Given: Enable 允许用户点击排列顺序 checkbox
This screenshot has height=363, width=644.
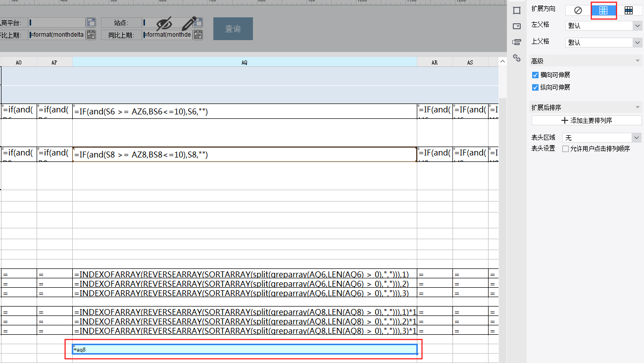Looking at the screenshot, I should click(566, 149).
